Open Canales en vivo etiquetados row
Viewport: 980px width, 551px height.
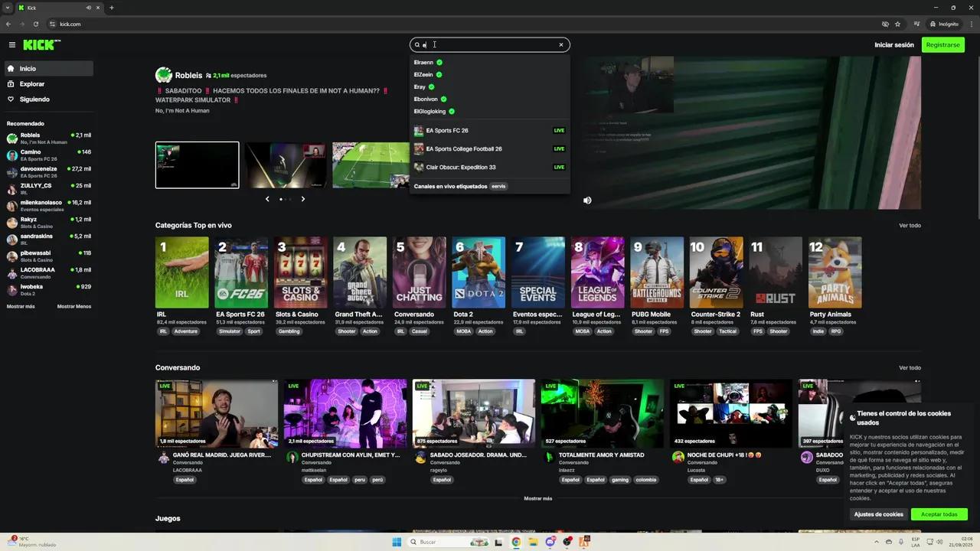point(490,186)
